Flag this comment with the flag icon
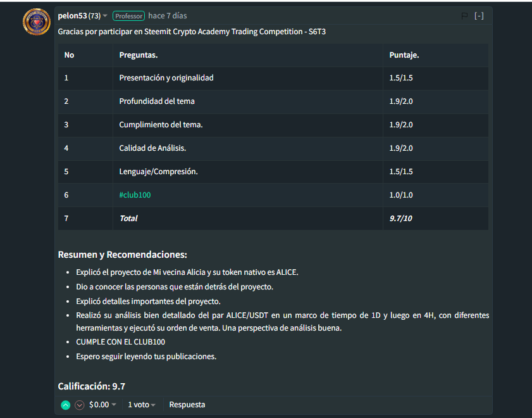 [x=464, y=16]
